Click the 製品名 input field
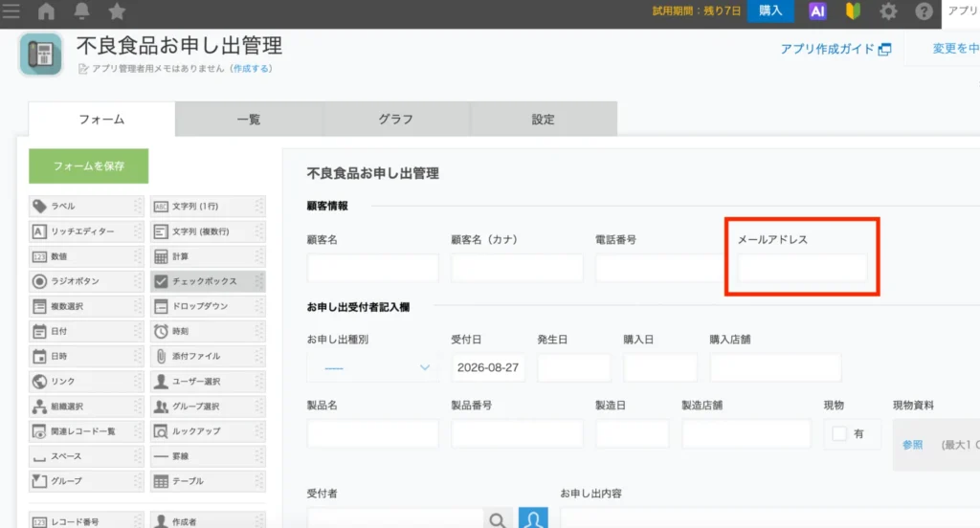Screen dimensions: 980x528 [x=373, y=433]
